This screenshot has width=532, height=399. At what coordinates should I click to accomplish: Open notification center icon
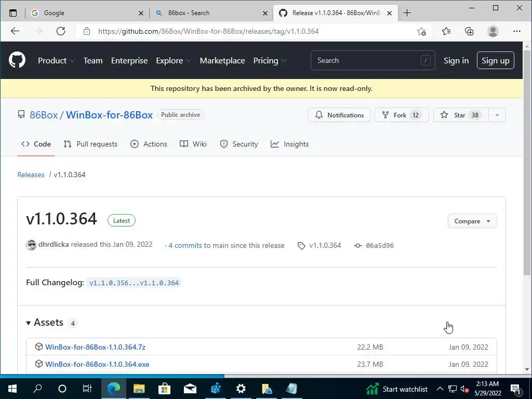click(x=515, y=389)
